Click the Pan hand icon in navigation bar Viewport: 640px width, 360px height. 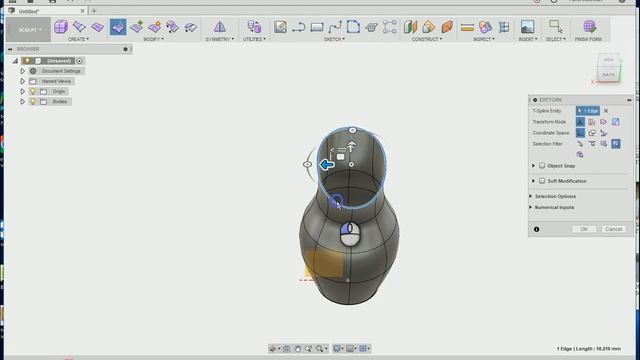click(297, 349)
